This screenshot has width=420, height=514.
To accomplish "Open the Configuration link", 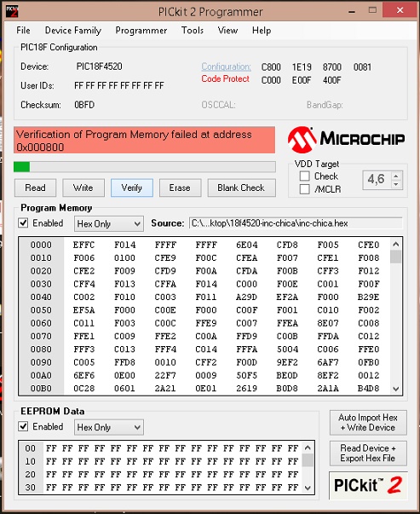I will [x=226, y=66].
